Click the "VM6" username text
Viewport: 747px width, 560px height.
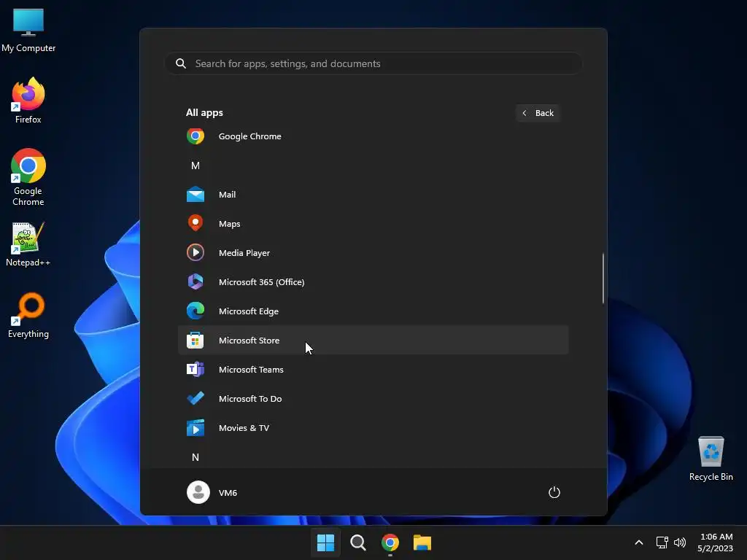click(x=228, y=493)
